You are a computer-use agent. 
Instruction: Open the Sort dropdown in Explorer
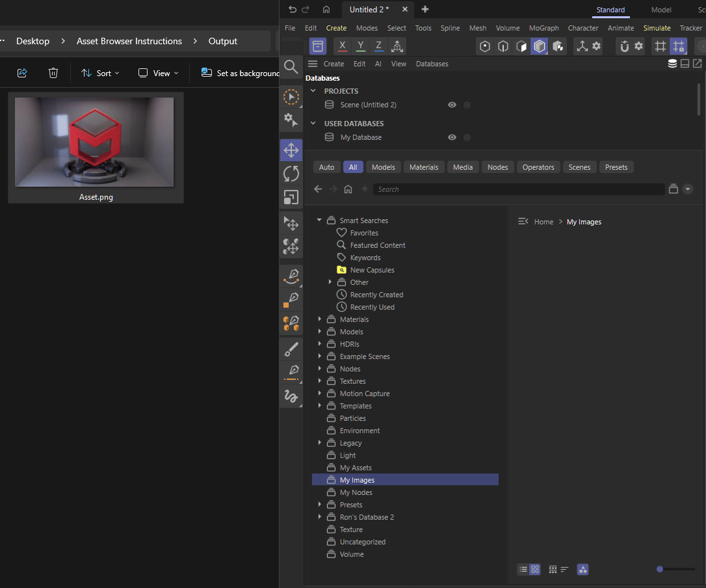(100, 73)
